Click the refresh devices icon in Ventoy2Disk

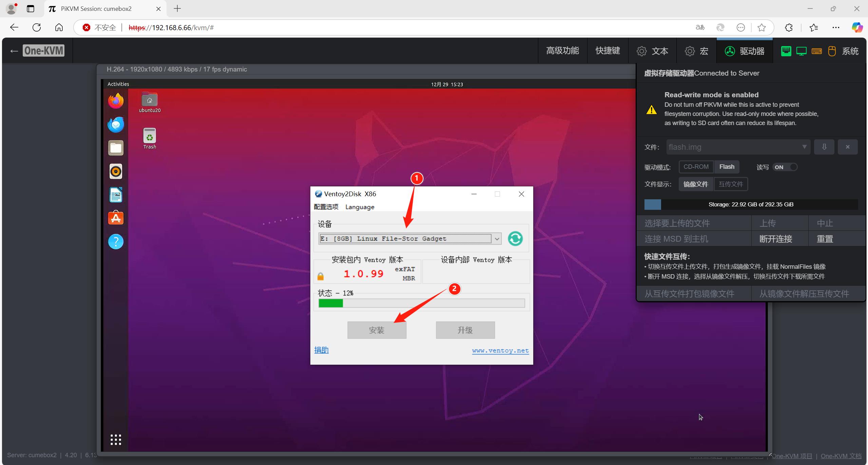coord(515,239)
